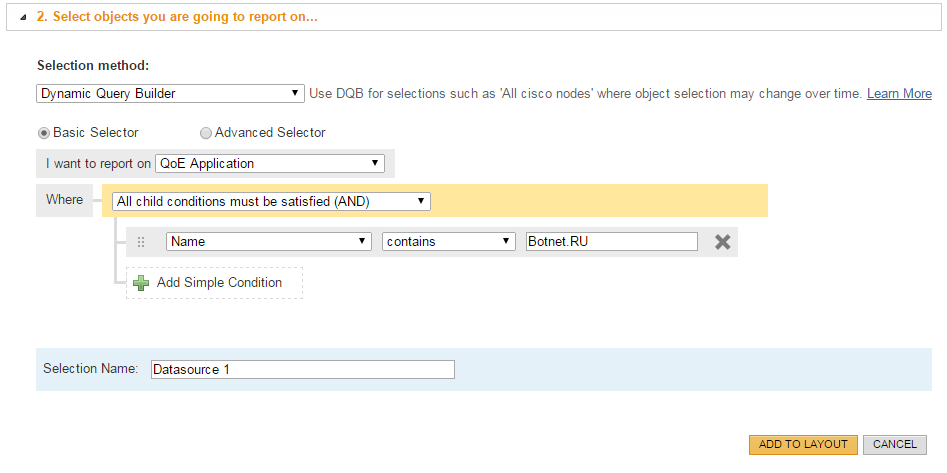Open the QoE Application report-on dropdown
The image size is (947, 473).
click(x=270, y=163)
